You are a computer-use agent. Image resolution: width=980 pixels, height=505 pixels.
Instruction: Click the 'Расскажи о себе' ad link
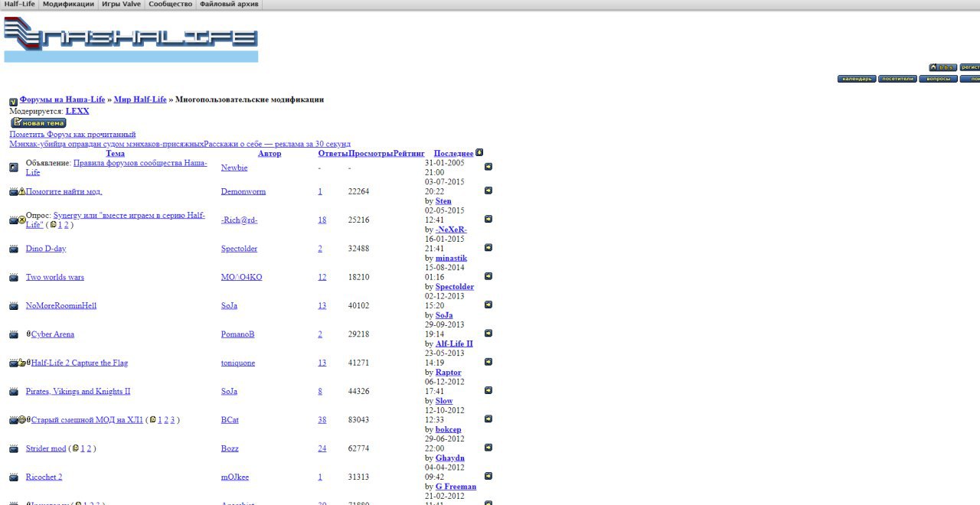(x=277, y=144)
